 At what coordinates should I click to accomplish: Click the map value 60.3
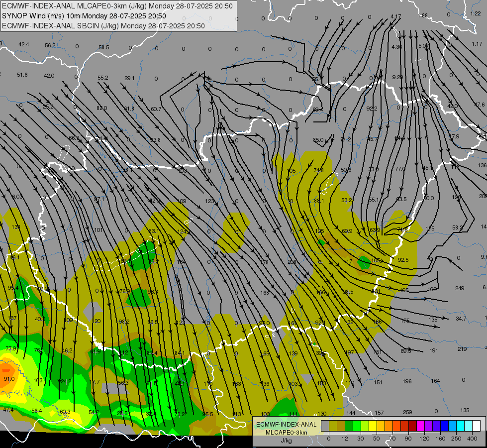pyautogui.click(x=65, y=412)
